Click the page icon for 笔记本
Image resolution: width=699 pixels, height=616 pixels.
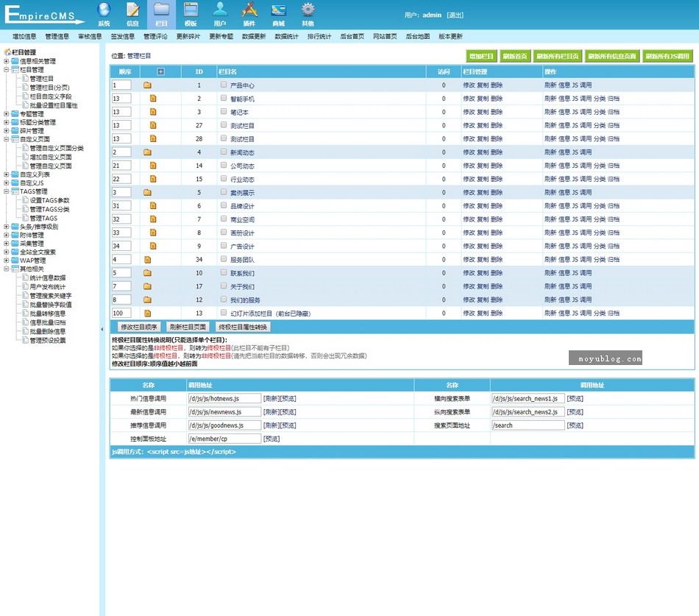(153, 112)
